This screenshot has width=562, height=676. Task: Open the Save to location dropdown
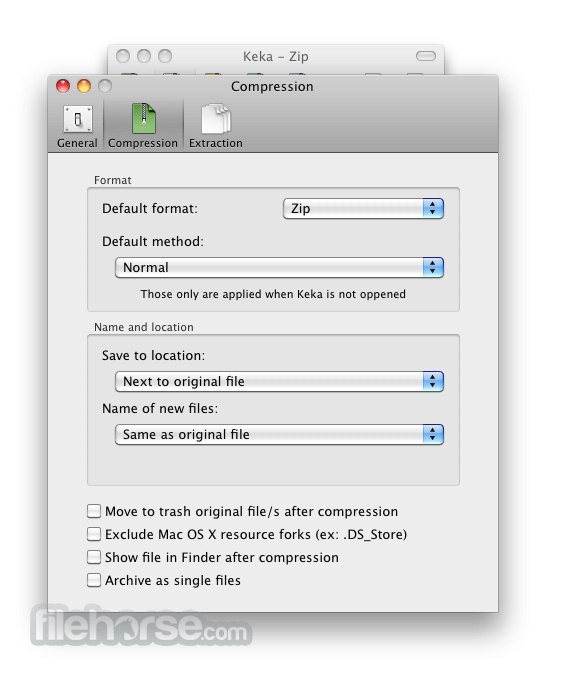279,382
